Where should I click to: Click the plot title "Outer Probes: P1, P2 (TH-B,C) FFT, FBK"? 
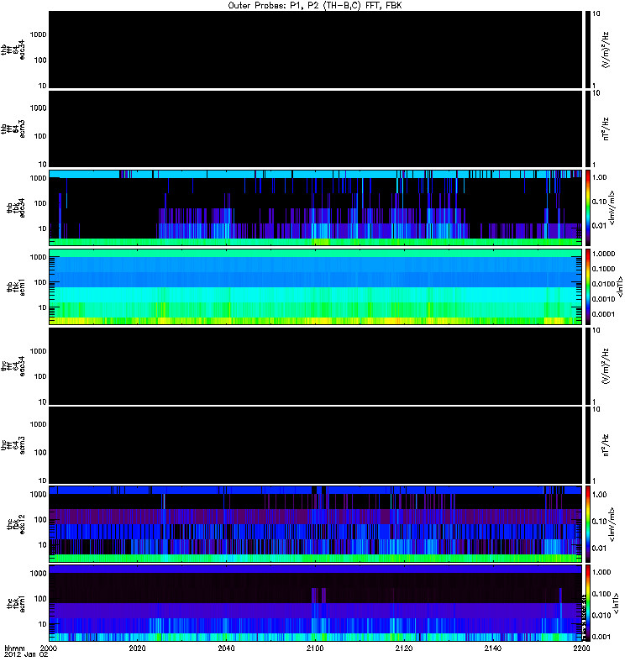315,6
